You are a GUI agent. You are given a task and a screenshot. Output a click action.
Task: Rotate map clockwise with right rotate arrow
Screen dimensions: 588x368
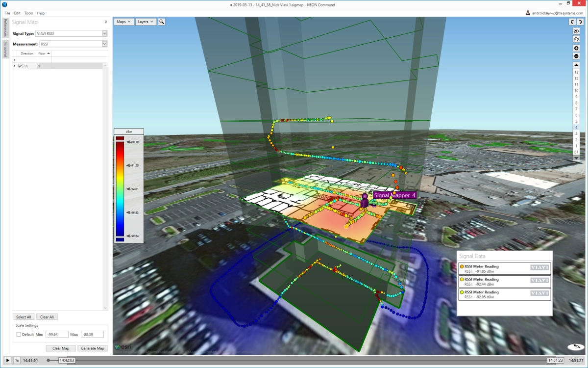pos(580,22)
